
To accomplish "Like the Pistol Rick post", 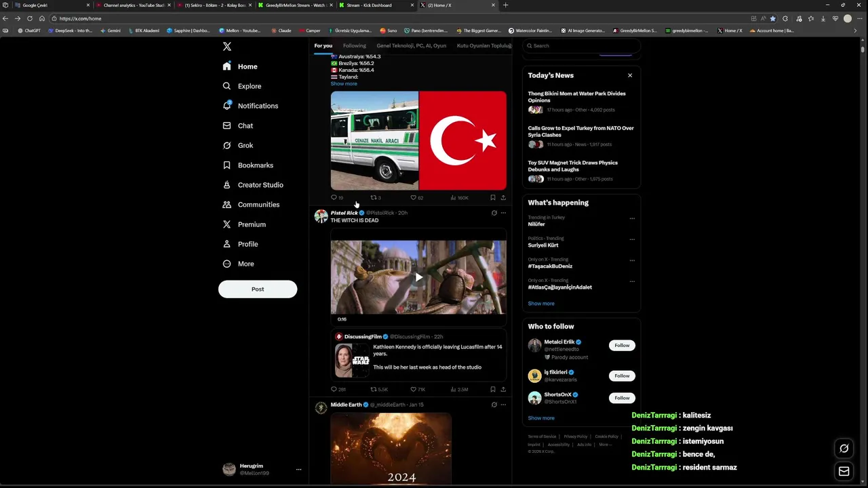I will tap(418, 389).
